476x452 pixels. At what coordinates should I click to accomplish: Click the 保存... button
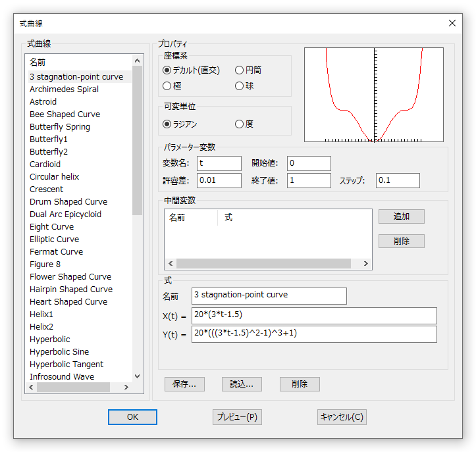(x=184, y=384)
